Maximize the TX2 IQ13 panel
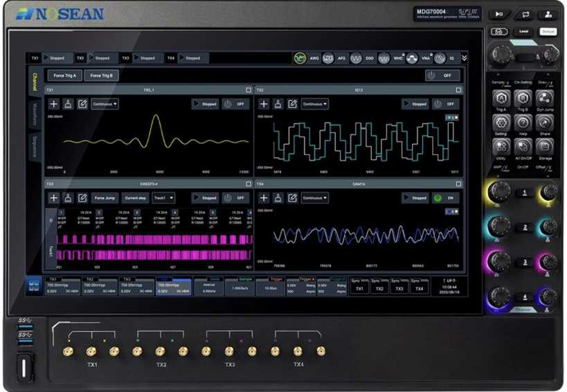The image size is (567, 392). tap(458, 89)
